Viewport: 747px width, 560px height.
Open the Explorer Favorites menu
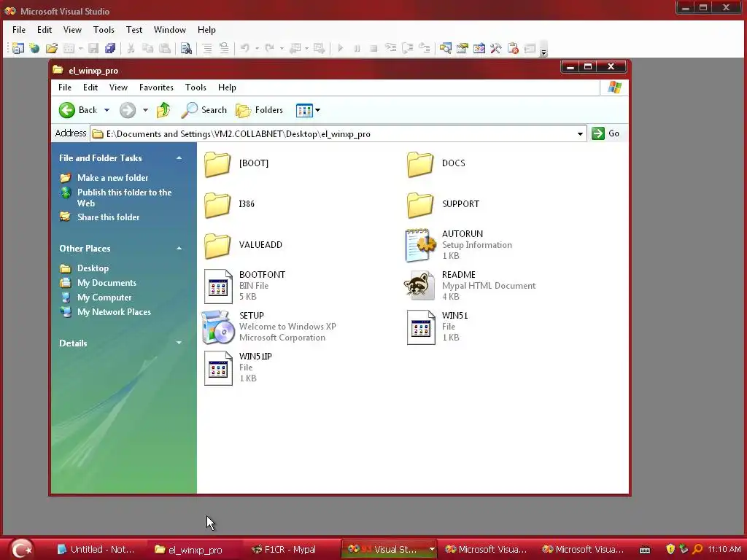(x=156, y=87)
